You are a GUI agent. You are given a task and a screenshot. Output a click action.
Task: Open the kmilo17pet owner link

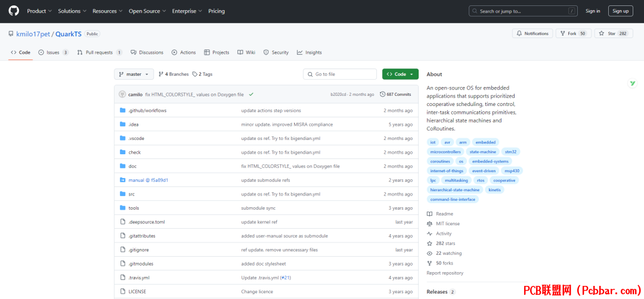pyautogui.click(x=33, y=34)
